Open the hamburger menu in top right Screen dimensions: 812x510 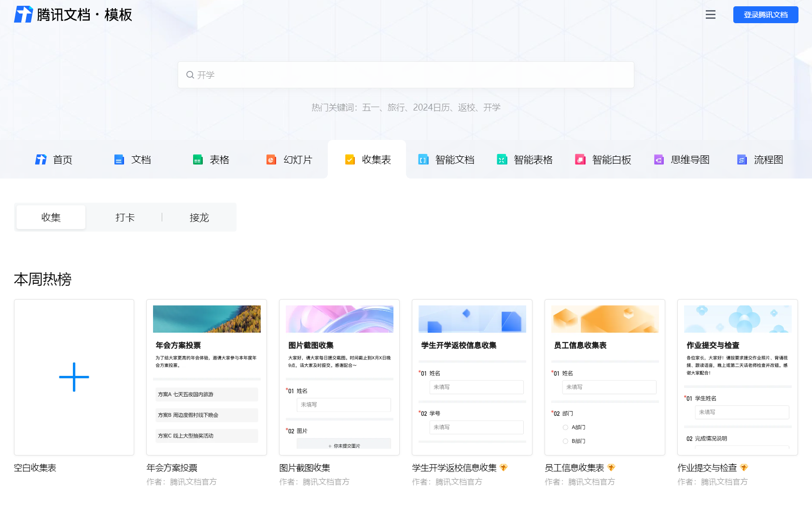click(710, 14)
